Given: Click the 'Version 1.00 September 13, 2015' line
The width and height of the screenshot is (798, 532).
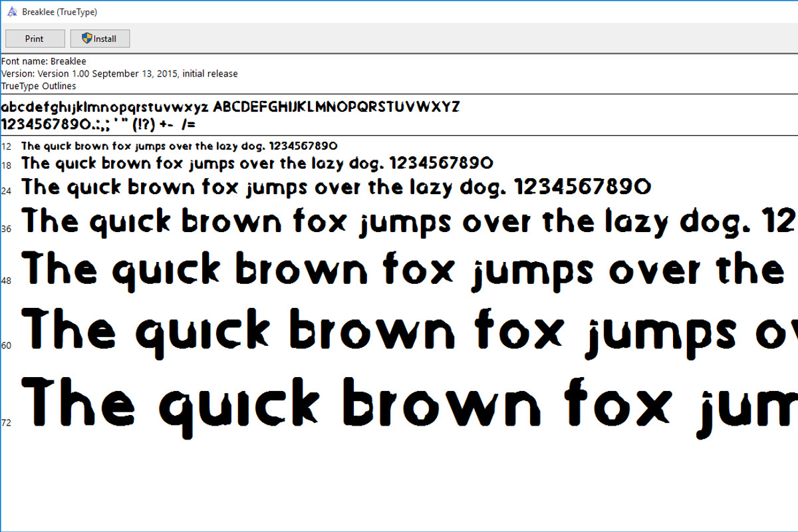Looking at the screenshot, I should [x=120, y=74].
